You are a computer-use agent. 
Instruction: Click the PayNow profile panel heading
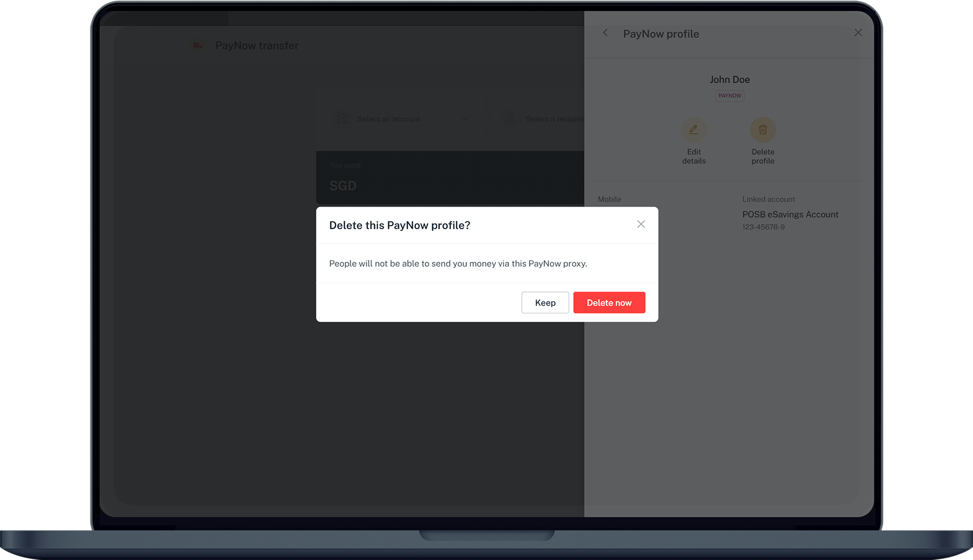point(661,34)
